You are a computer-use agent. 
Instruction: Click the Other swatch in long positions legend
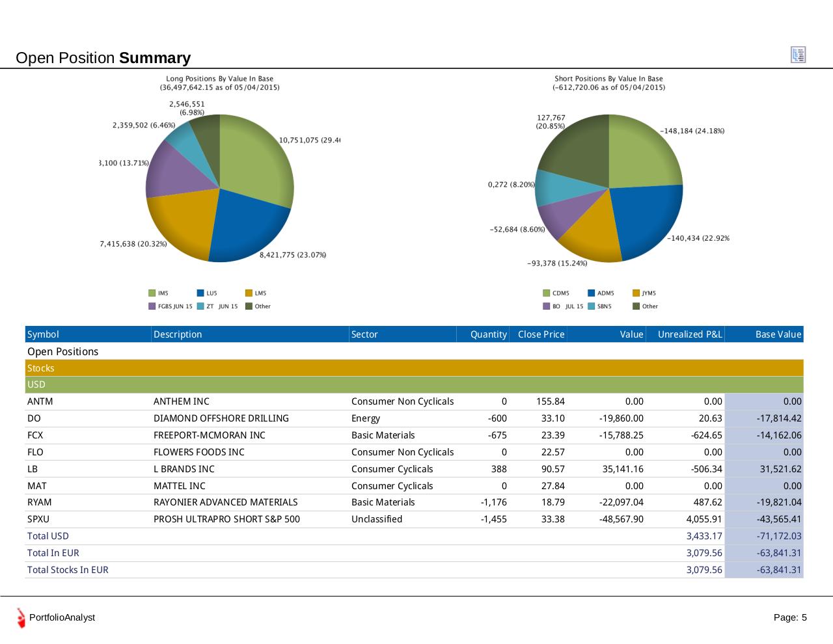[x=249, y=306]
